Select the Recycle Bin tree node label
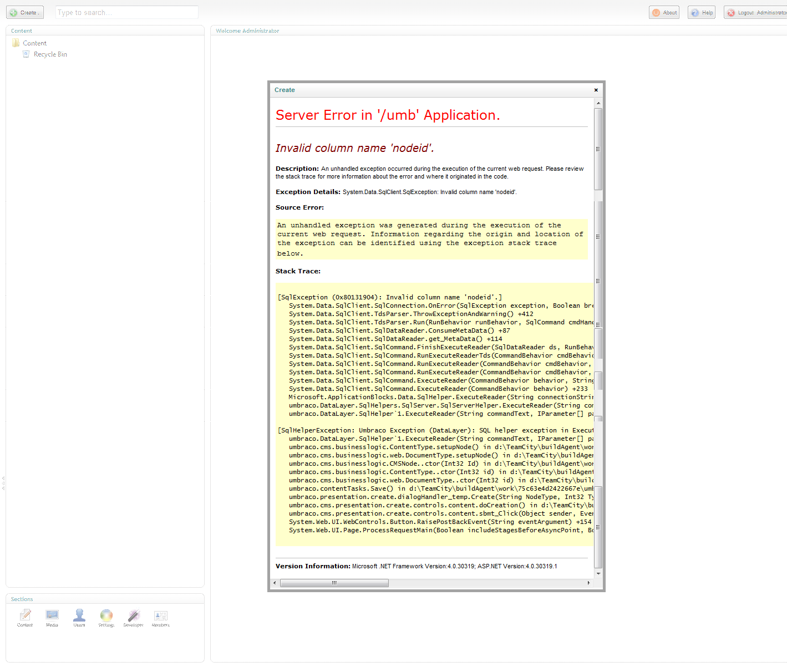 (50, 54)
